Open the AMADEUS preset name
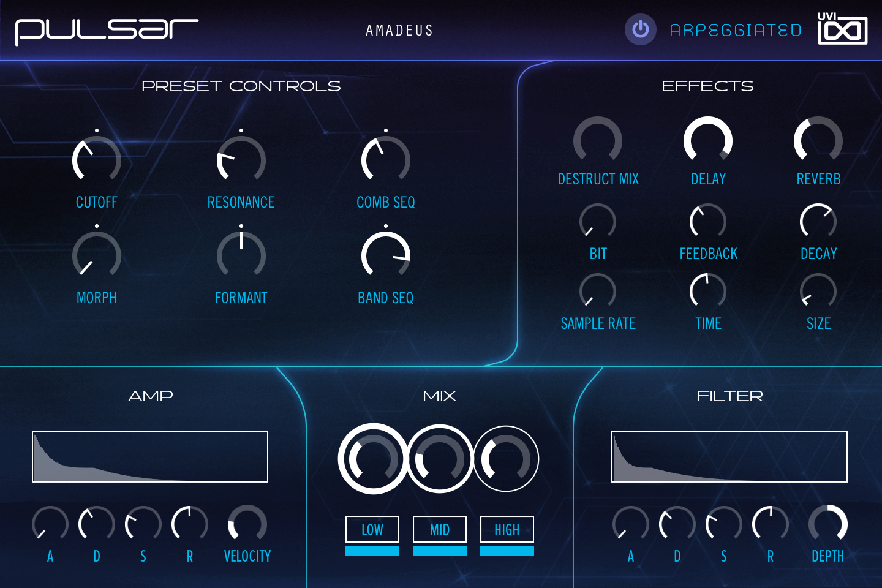 [399, 31]
